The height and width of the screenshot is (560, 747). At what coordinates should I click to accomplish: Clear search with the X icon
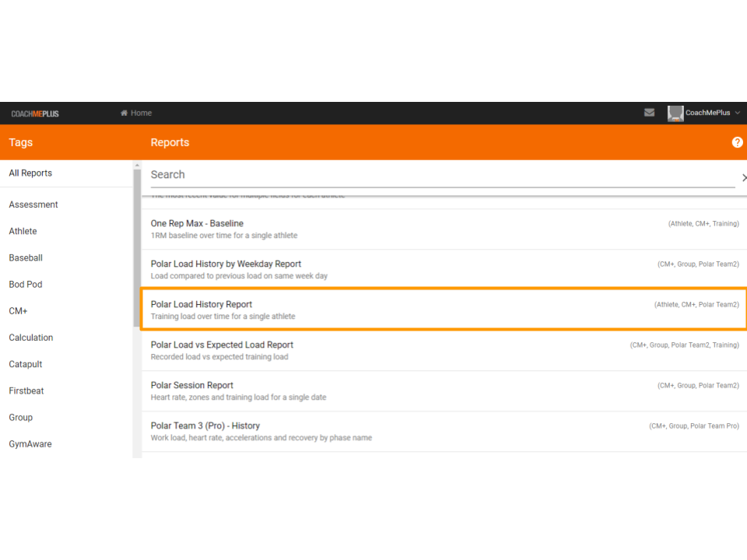pos(744,177)
